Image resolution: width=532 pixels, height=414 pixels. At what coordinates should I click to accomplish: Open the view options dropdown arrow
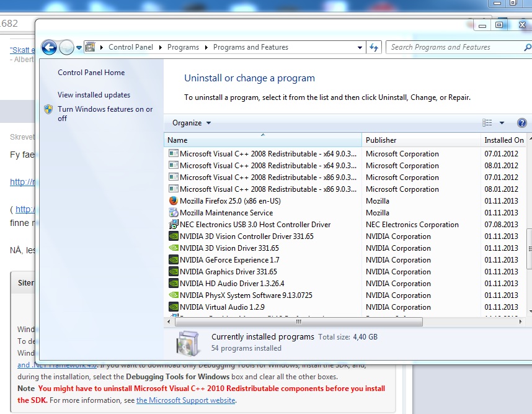coord(502,123)
